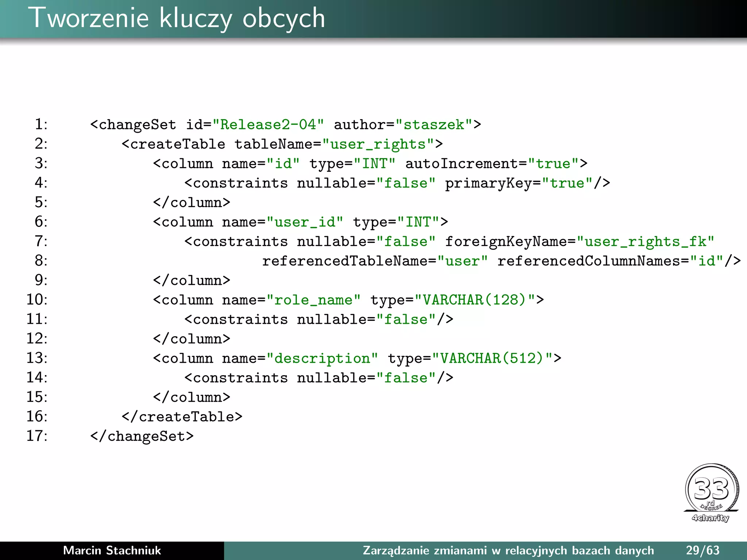This screenshot has width=747, height=560.
Task: Click referencedColumnNames="id" text
Action: (x=611, y=261)
